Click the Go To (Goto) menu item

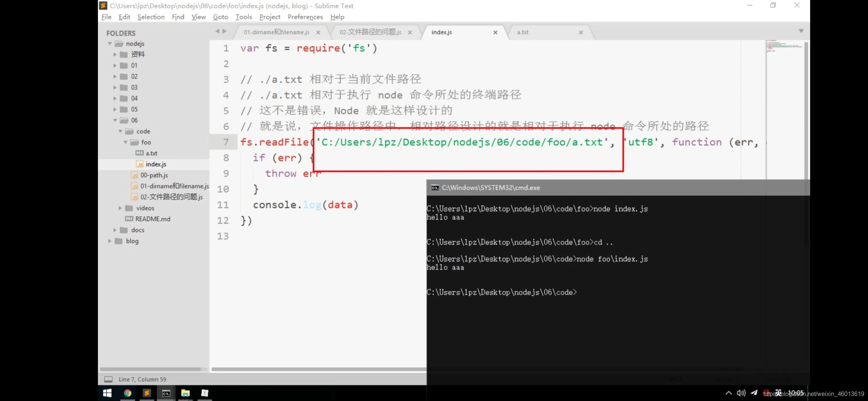pos(220,17)
